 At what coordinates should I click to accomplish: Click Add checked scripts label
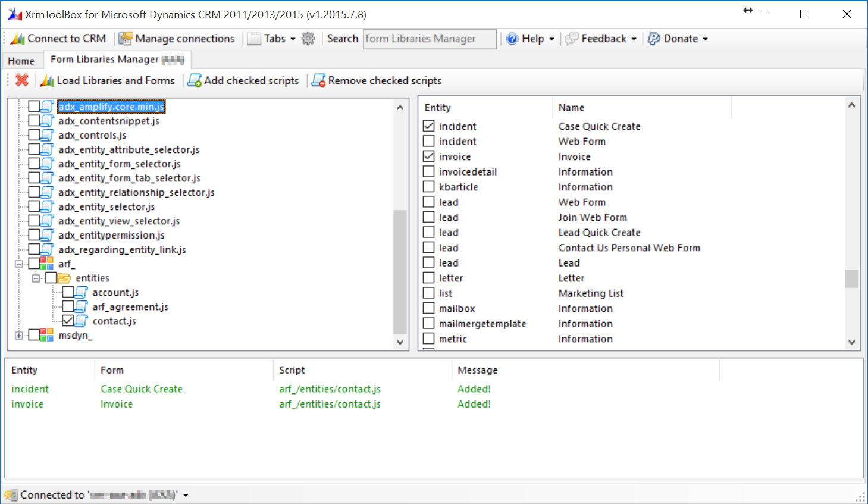[251, 80]
